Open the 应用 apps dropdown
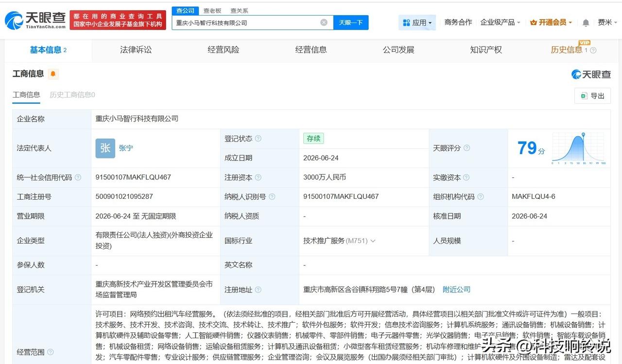 (x=417, y=22)
